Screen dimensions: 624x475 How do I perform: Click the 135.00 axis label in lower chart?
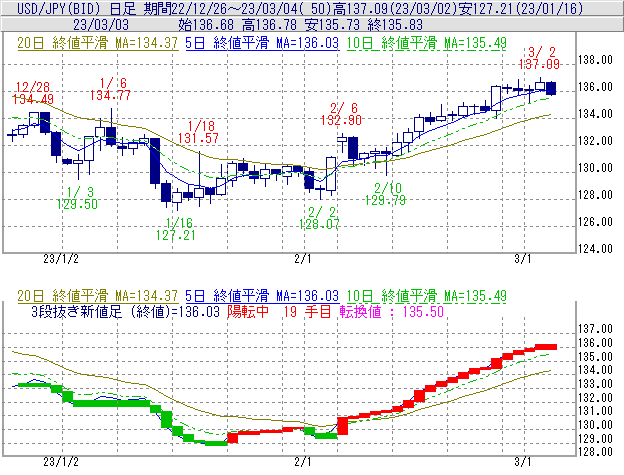point(595,356)
